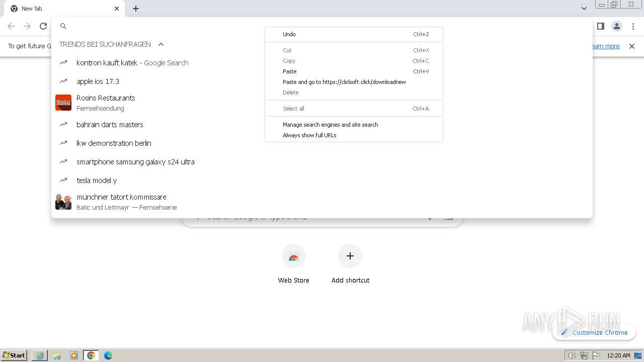This screenshot has width=644, height=362.
Task: Open the Web Store shortcut
Action: click(x=294, y=263)
